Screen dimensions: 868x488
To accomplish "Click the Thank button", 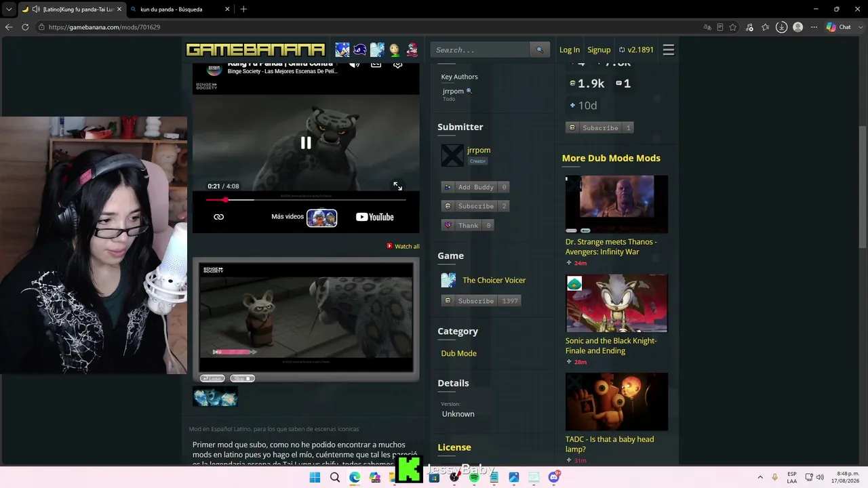I will [x=467, y=225].
